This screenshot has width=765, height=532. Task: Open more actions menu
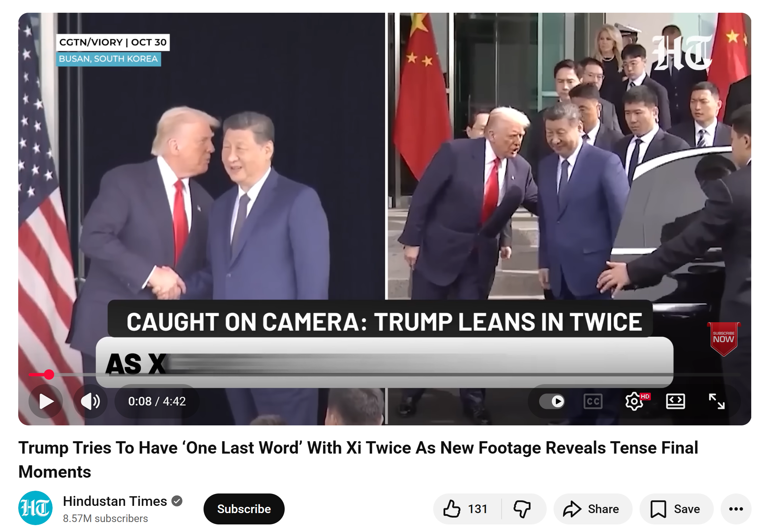coord(736,509)
